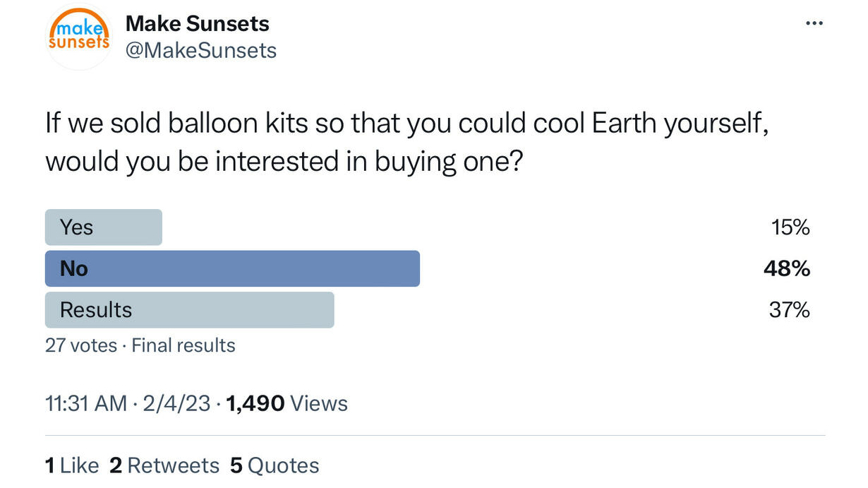
Task: Click the 37% poll result percentage
Action: click(789, 310)
